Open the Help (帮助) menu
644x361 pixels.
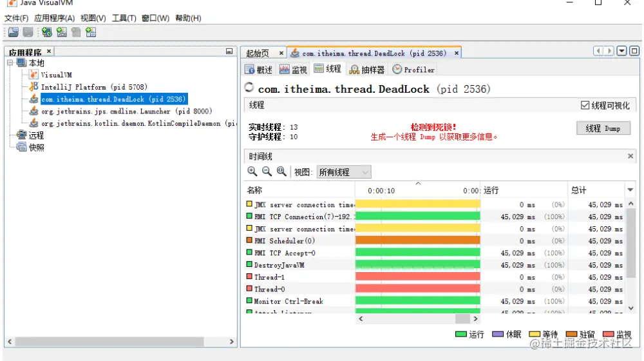coord(188,18)
